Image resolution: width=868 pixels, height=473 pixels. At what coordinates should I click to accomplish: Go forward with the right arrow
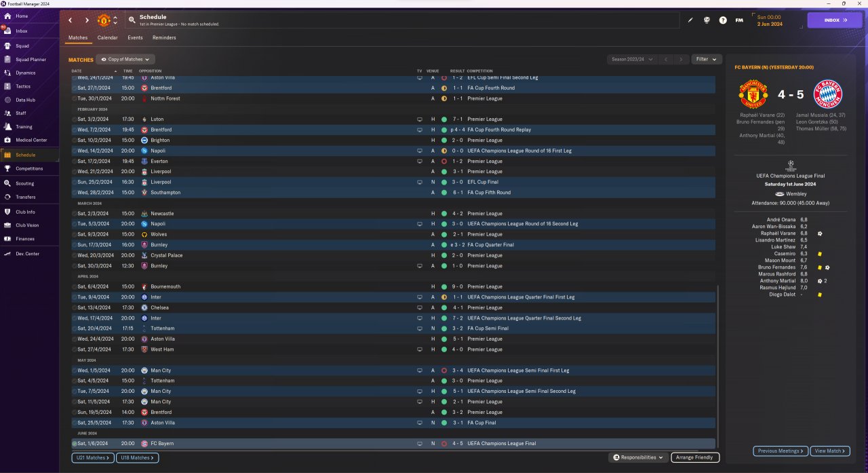tap(87, 20)
